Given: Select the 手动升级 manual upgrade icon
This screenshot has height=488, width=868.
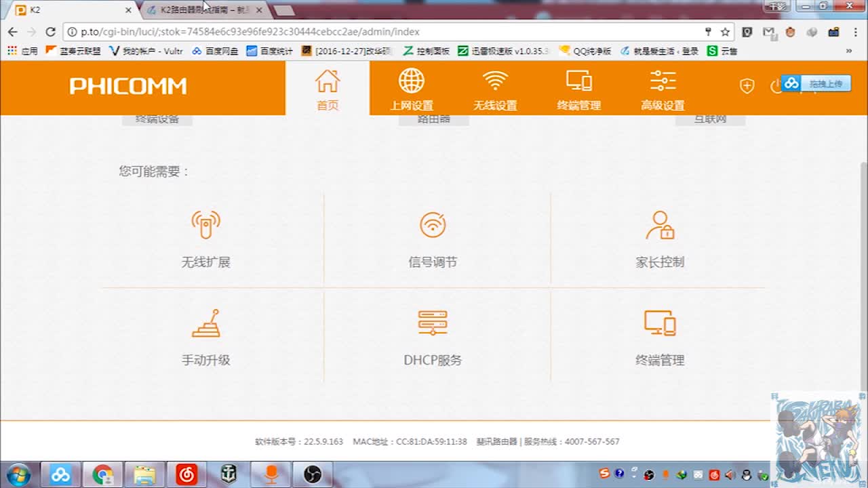Looking at the screenshot, I should click(205, 324).
